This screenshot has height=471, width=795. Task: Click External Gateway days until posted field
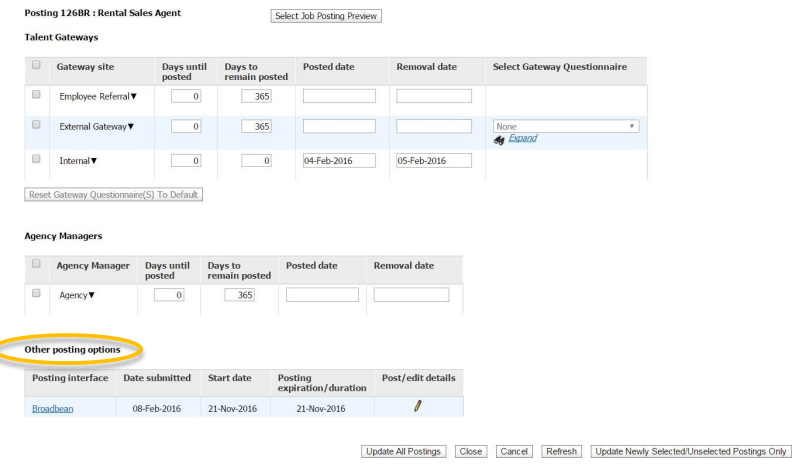point(186,126)
